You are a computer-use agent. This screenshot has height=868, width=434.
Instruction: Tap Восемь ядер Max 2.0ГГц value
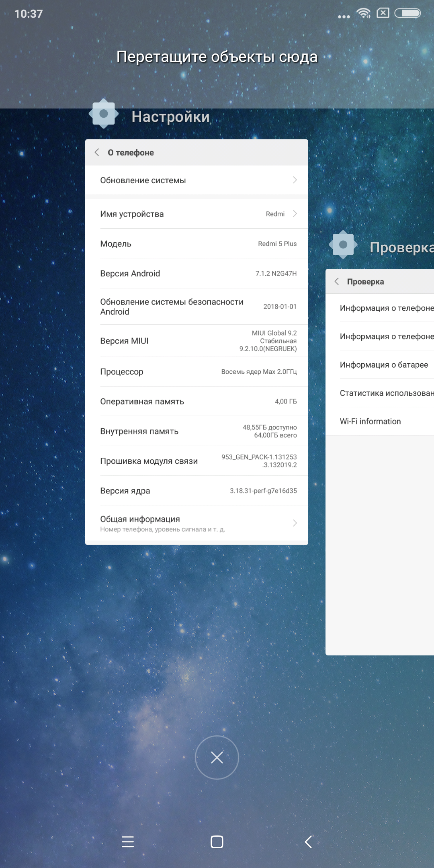[259, 372]
